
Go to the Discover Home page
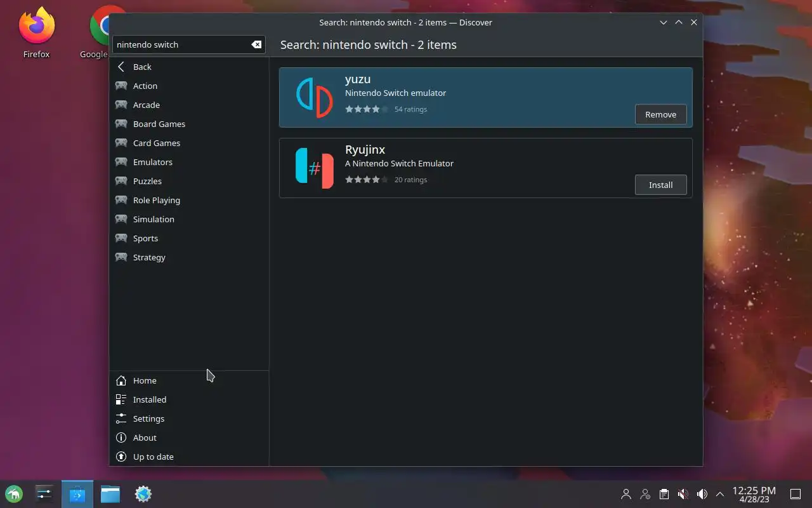[x=189, y=380]
